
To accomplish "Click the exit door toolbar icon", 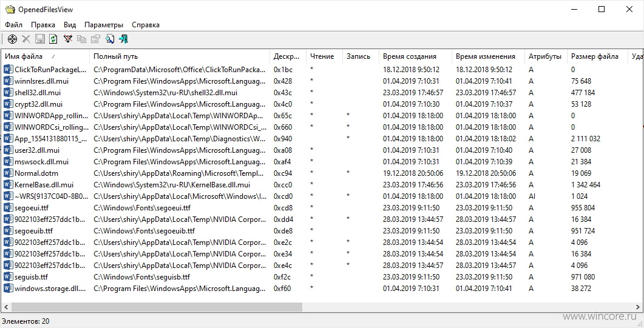I will pos(124,39).
